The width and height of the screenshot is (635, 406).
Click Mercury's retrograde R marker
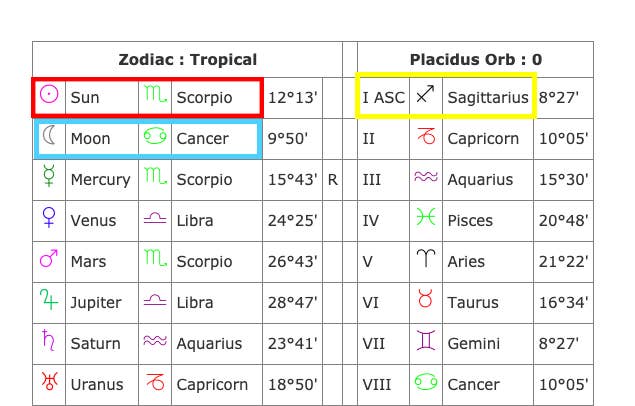[x=332, y=179]
